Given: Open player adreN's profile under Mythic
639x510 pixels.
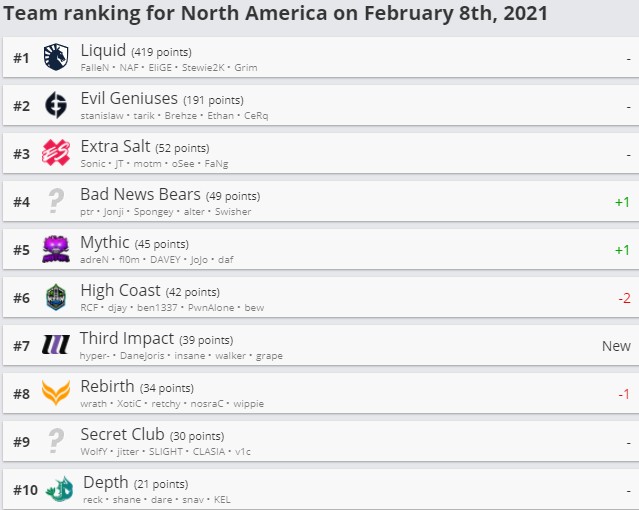Looking at the screenshot, I should coord(95,259).
